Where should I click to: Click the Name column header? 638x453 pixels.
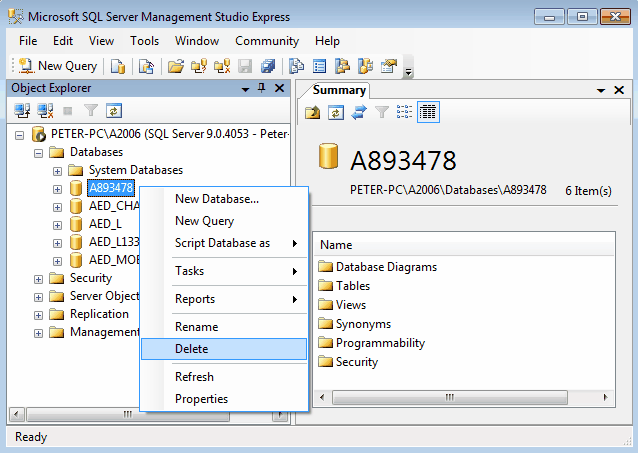click(x=464, y=245)
